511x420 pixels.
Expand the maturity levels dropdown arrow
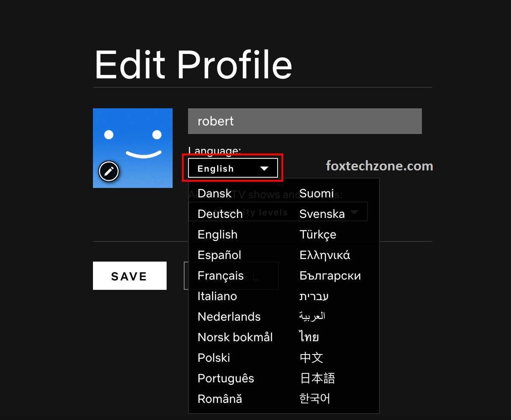click(355, 211)
